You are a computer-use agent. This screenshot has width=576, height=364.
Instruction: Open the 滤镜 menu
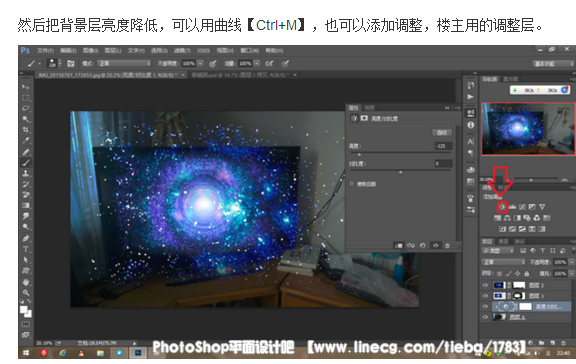[182, 50]
